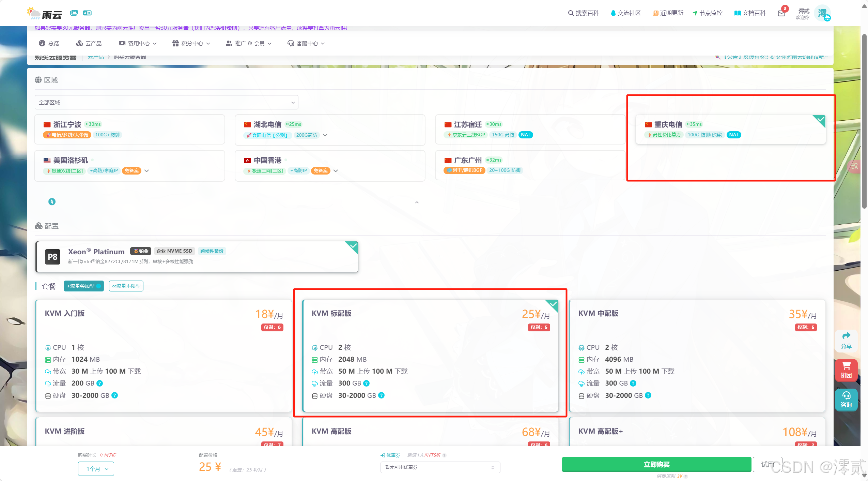
Task: Collapse the region list with up chevron
Action: point(417,202)
